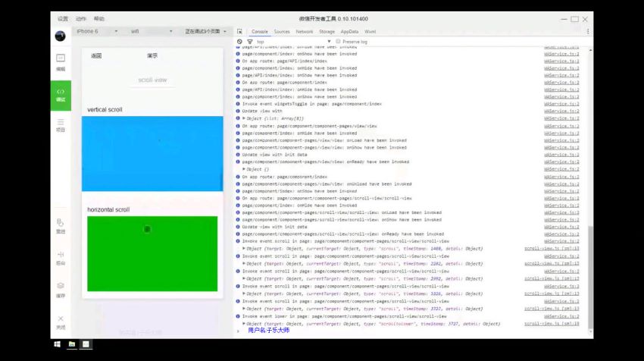Click the blue vertical scroll area

point(152,154)
